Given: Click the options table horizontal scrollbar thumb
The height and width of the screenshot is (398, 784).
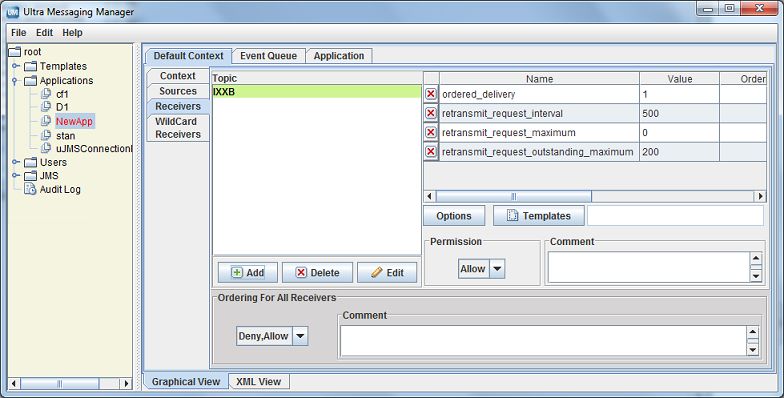Looking at the screenshot, I should [514, 196].
